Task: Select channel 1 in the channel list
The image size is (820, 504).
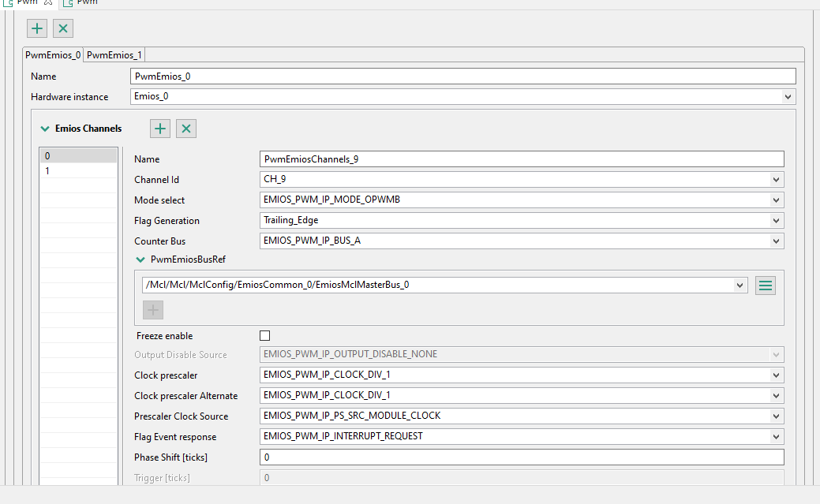Action: pos(78,170)
